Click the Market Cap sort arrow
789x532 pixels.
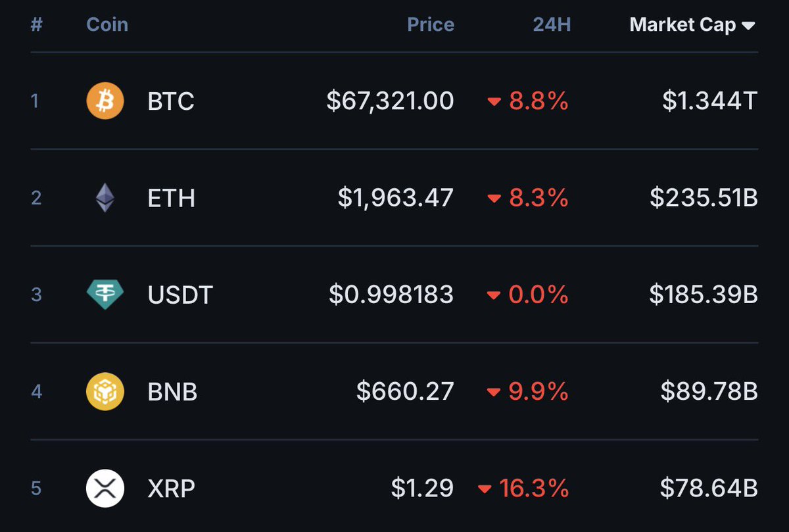pos(748,26)
